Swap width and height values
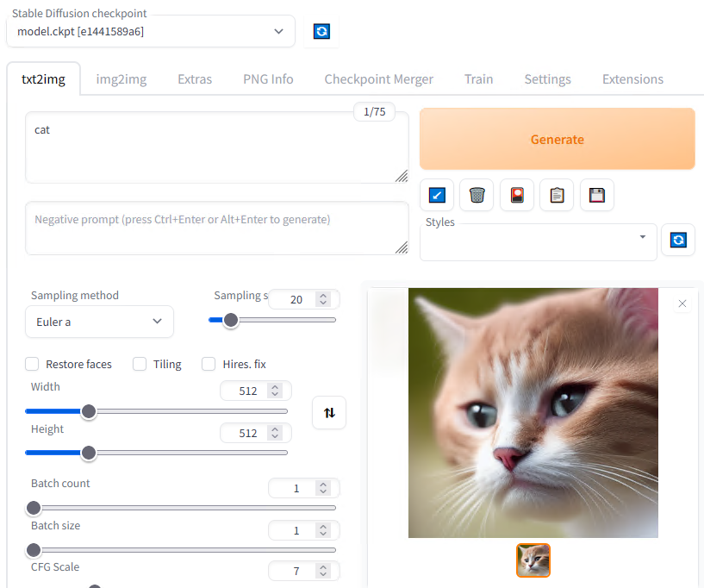704x588 pixels. [328, 412]
